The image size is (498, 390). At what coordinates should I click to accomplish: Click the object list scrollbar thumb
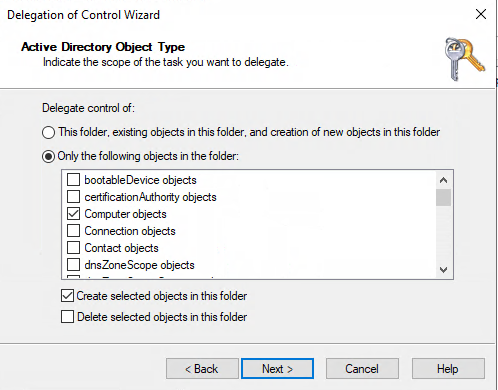(x=443, y=197)
